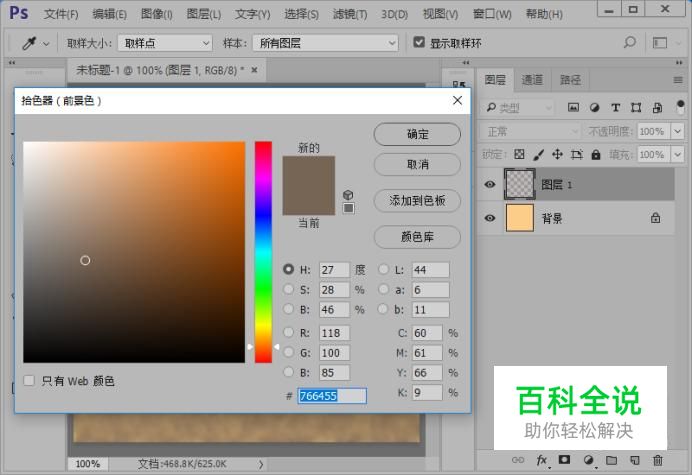Create a new layer group folder icon
Viewport: 692px width, 475px height.
612,460
